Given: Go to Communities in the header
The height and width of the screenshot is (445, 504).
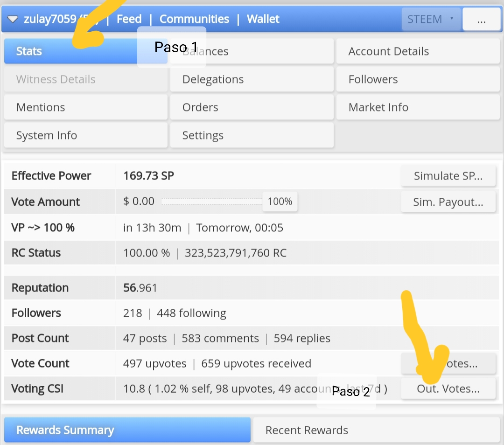Looking at the screenshot, I should tap(194, 19).
